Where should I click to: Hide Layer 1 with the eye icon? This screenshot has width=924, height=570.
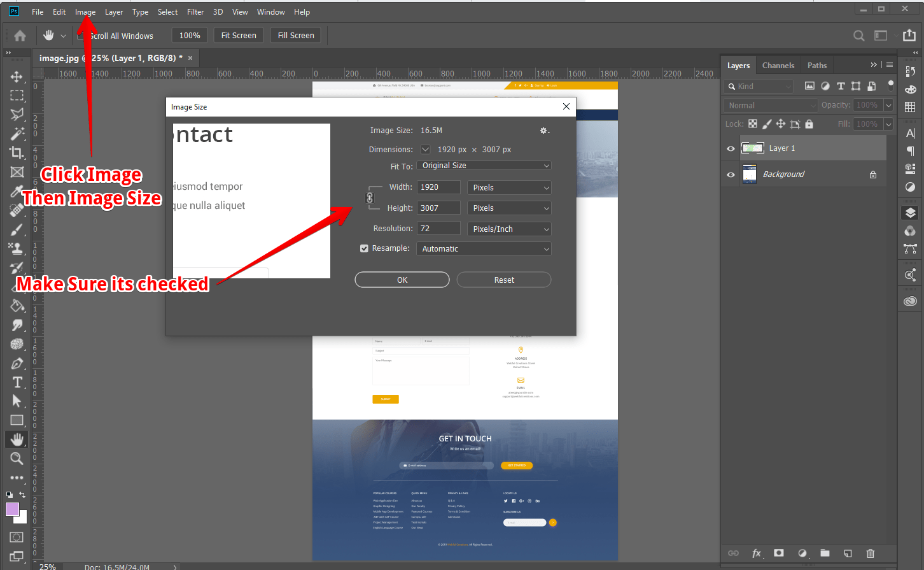coord(731,148)
